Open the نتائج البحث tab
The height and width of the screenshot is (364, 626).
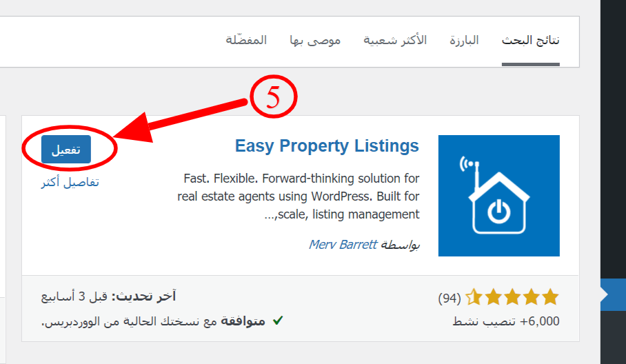point(530,40)
